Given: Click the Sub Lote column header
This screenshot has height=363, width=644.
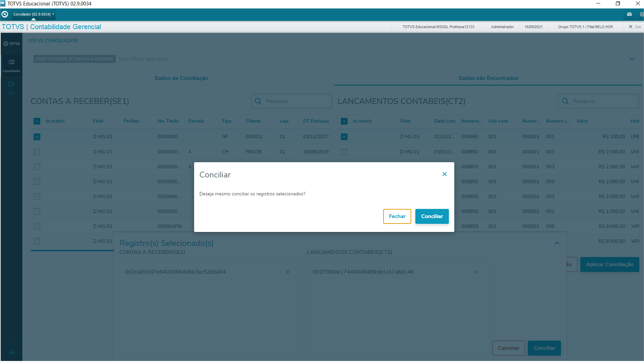Looking at the screenshot, I should (x=498, y=121).
